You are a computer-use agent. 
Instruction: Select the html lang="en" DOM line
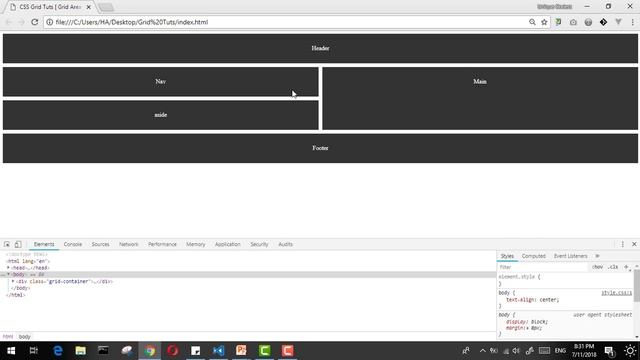(28, 261)
